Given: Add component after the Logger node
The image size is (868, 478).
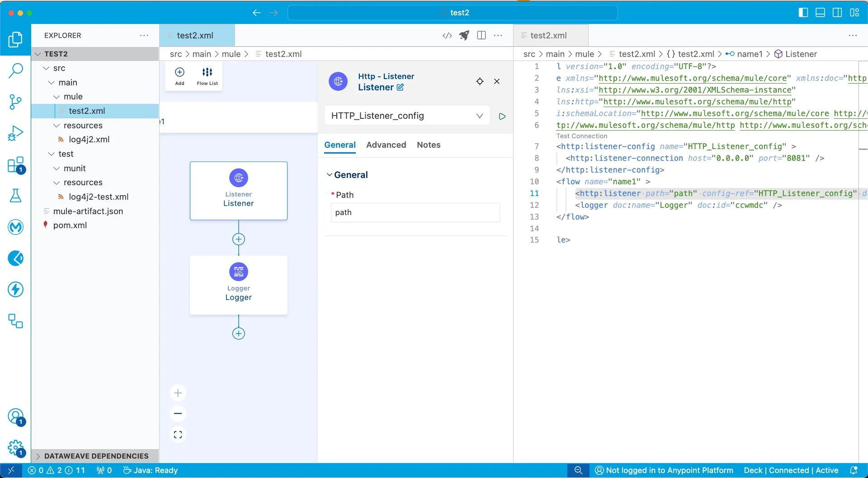Looking at the screenshot, I should point(239,333).
